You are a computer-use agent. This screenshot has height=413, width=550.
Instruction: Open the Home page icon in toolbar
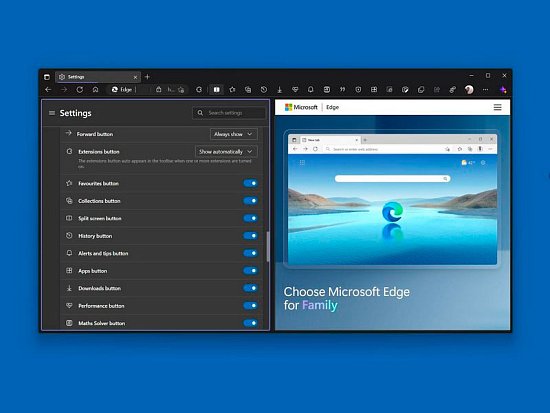click(95, 90)
